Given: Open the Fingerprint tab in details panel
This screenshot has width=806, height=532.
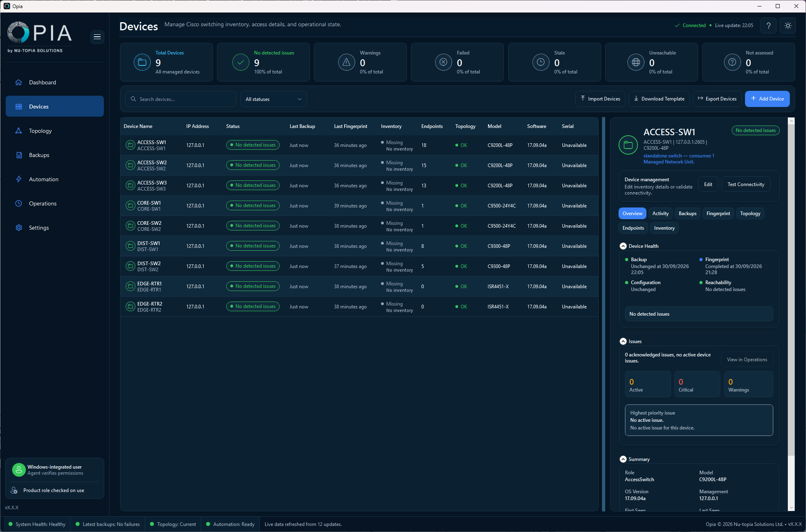Looking at the screenshot, I should point(718,214).
